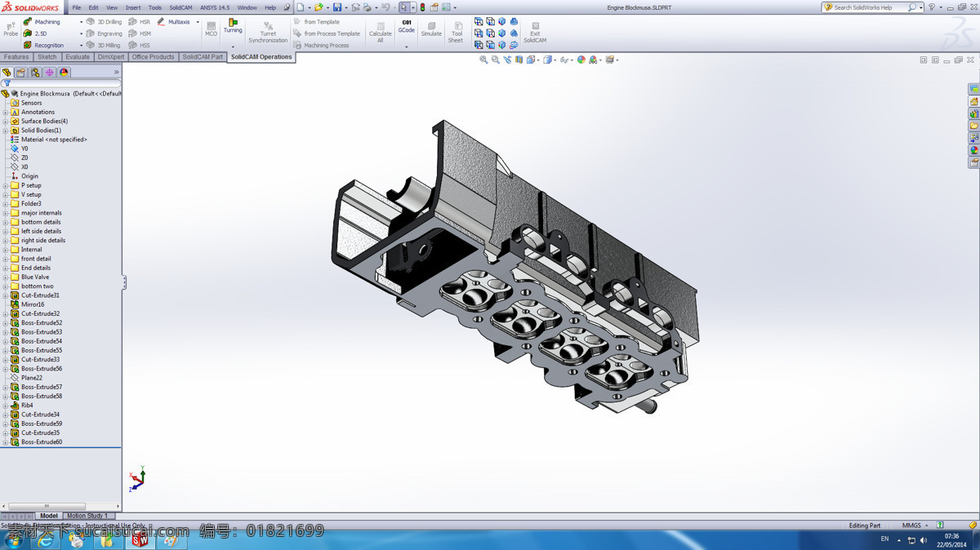980x550 pixels.
Task: Expand the Cut-Extrude31 feature node
Action: pyautogui.click(x=5, y=295)
